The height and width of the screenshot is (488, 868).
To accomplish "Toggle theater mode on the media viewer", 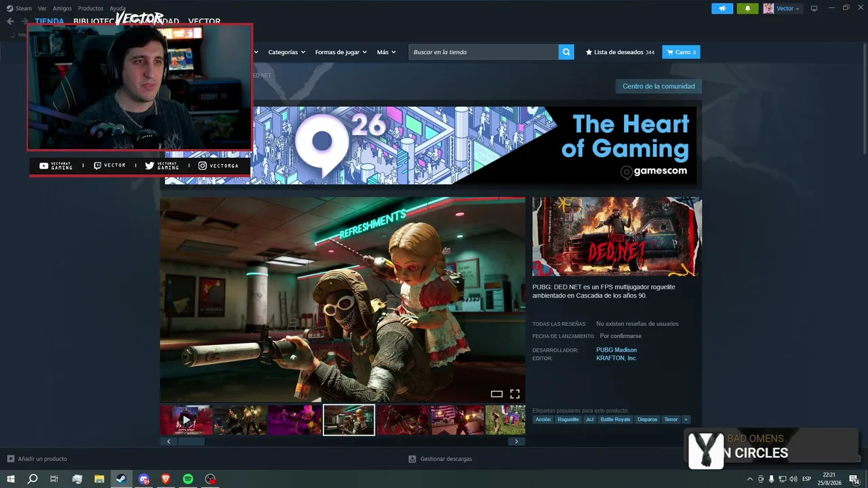I will pos(496,394).
